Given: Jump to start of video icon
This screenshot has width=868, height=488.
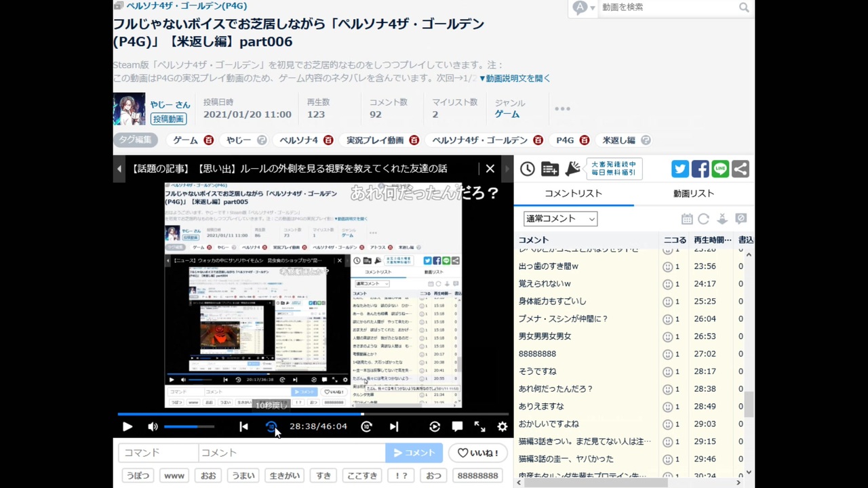Looking at the screenshot, I should [243, 426].
